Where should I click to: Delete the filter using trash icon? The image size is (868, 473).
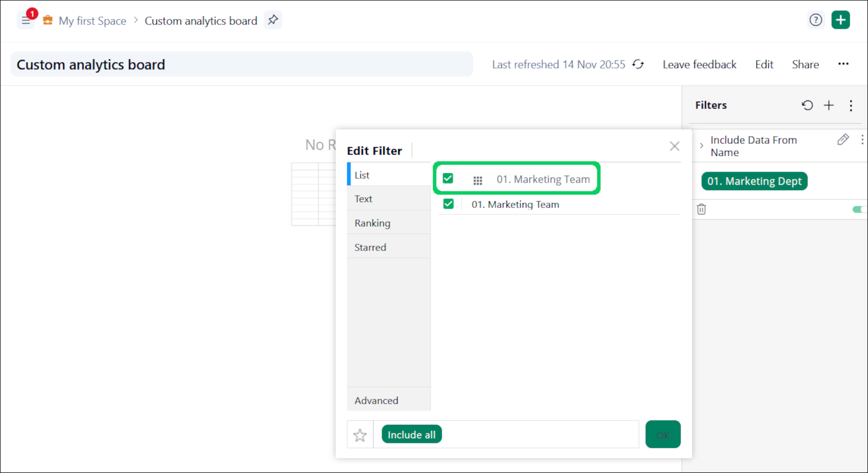[702, 209]
